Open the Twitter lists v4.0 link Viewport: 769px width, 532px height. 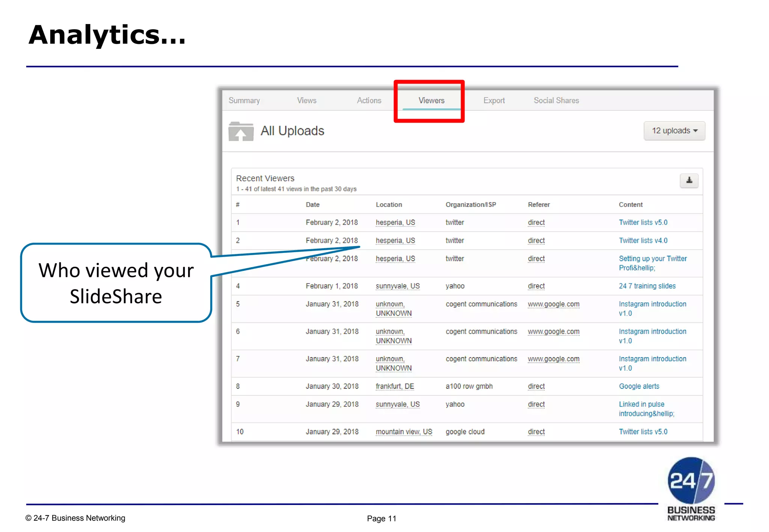(643, 240)
